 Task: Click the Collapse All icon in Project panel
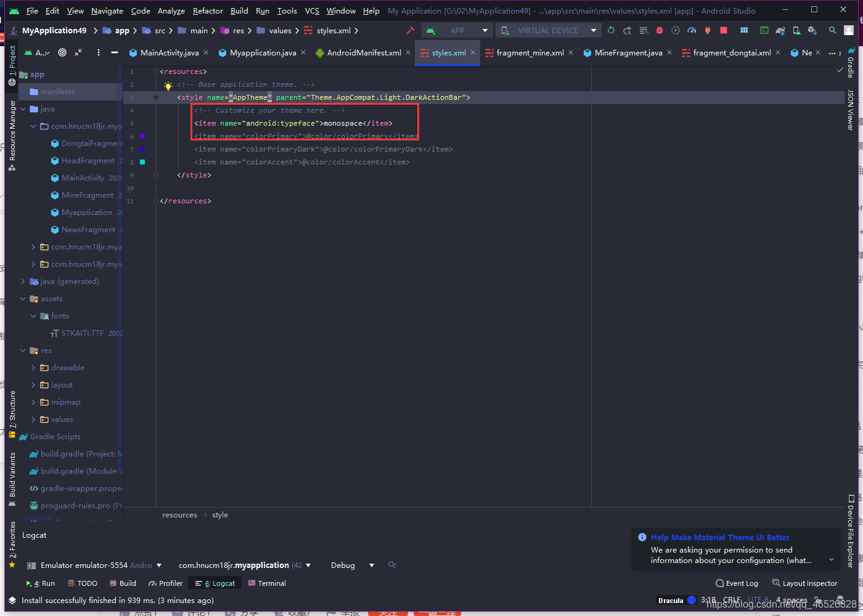tap(78, 52)
